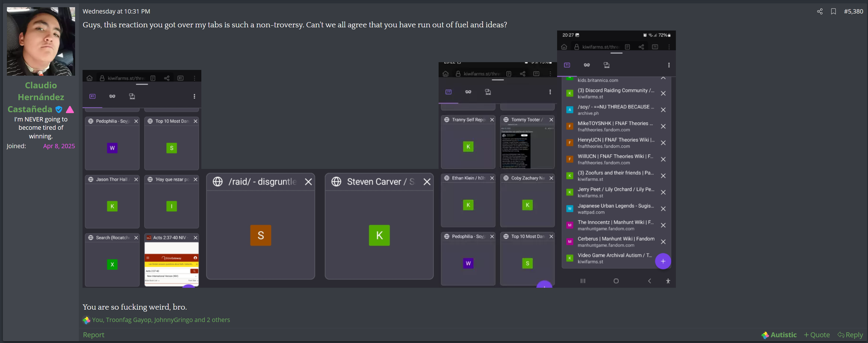
Task: Close the 'Ethan Klein / h3h' tab
Action: 492,178
